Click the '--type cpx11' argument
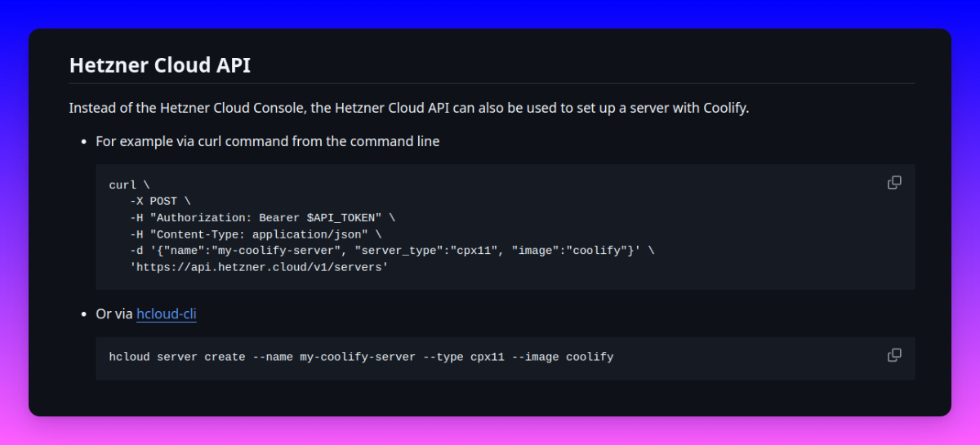The image size is (980, 445). [x=464, y=357]
